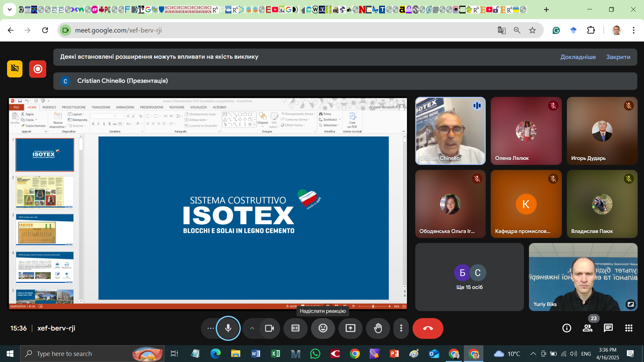Viewport: 644px width, 362px height.
Task: Open Google Translate icon in the address bar
Action: [x=502, y=30]
